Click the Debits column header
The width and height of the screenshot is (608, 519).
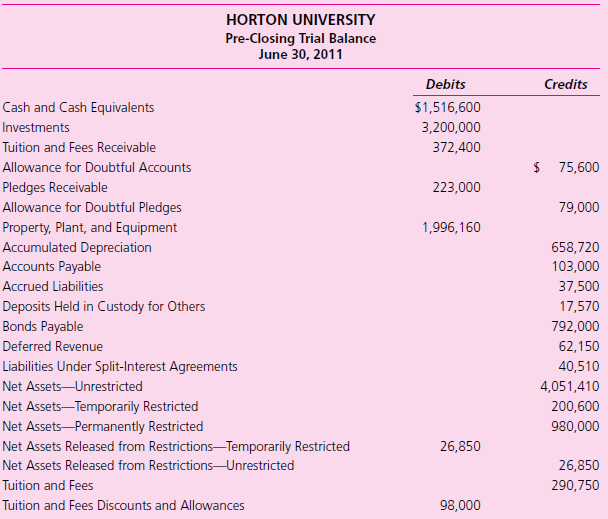[446, 84]
